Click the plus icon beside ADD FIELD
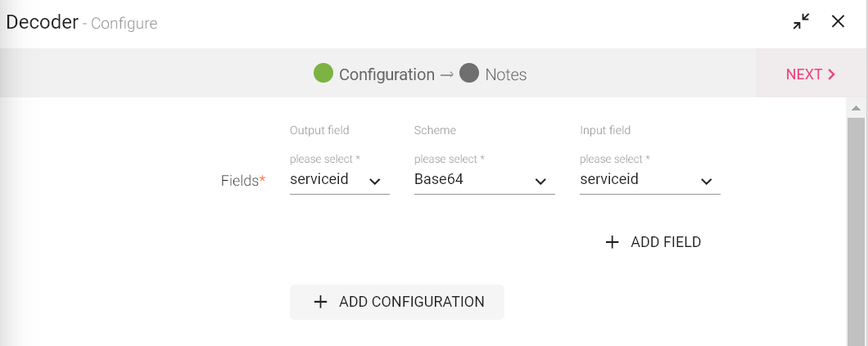Viewport: 868px width, 346px height. click(x=612, y=242)
